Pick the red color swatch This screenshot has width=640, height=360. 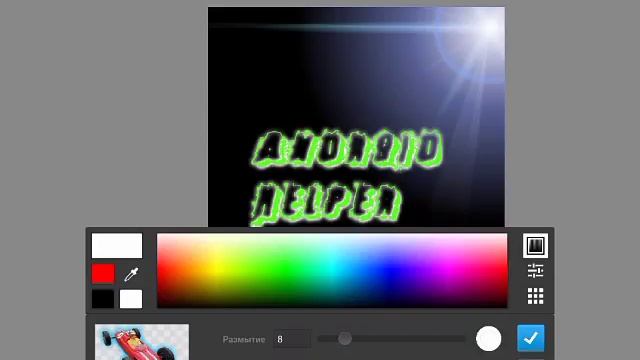[x=103, y=273]
